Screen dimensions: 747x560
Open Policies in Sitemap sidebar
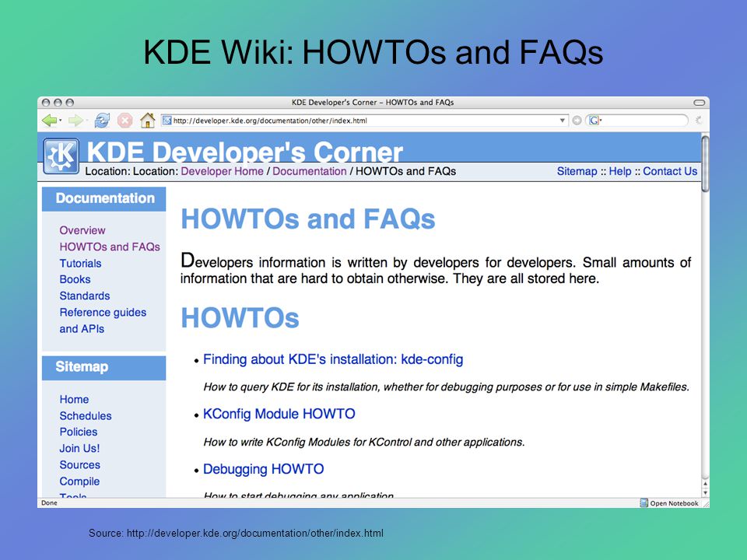[x=79, y=432]
